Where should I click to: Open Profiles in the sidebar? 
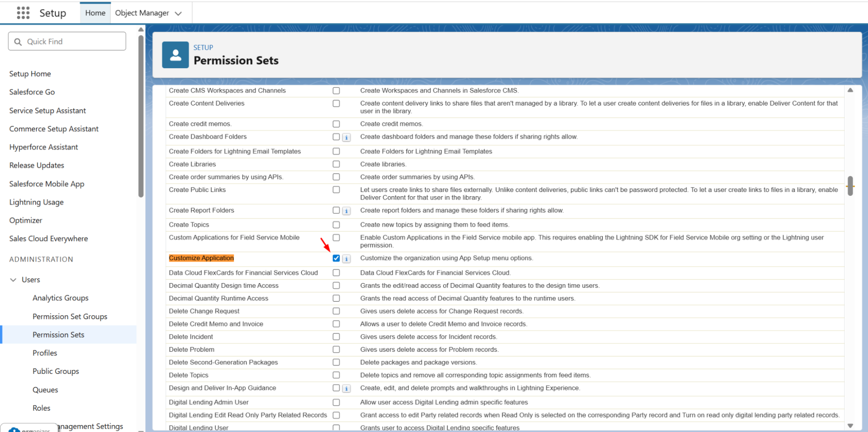click(x=45, y=353)
